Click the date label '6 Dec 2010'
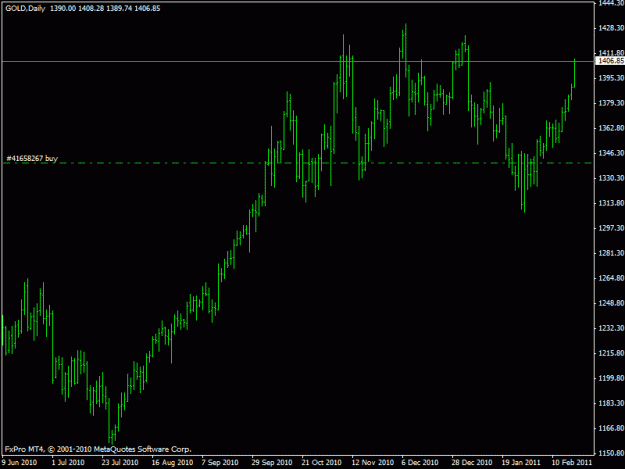The image size is (625, 469). pyautogui.click(x=420, y=463)
